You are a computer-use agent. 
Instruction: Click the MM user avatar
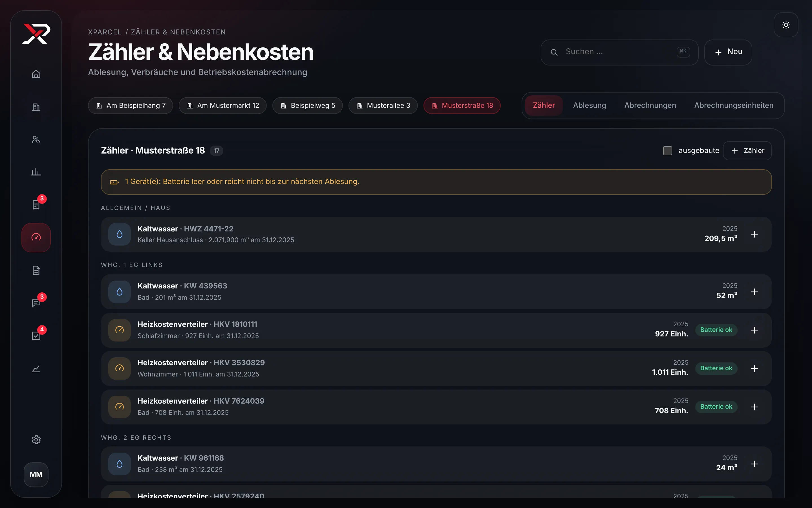point(36,474)
